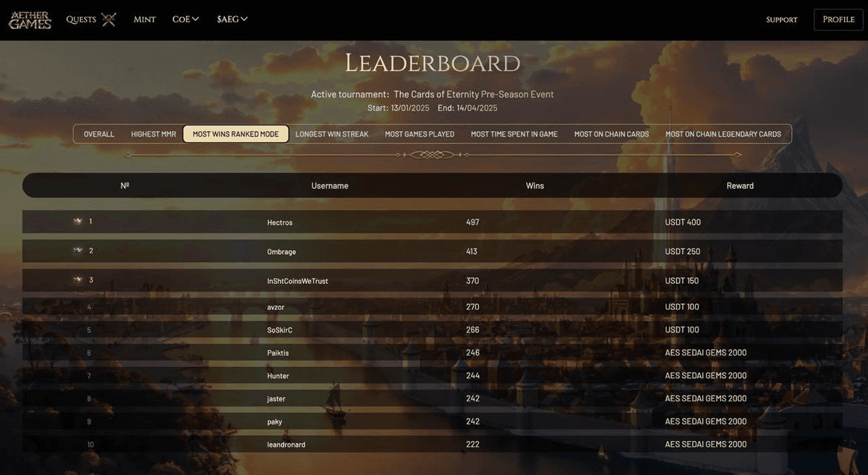The height and width of the screenshot is (475, 868).
Task: Click the rank 3 crown icon
Action: (x=78, y=280)
